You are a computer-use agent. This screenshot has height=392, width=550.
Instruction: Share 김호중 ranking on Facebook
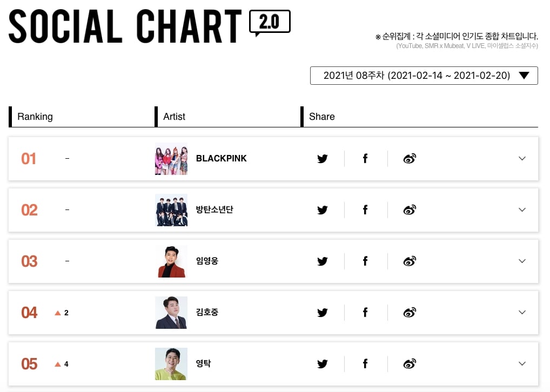(365, 312)
